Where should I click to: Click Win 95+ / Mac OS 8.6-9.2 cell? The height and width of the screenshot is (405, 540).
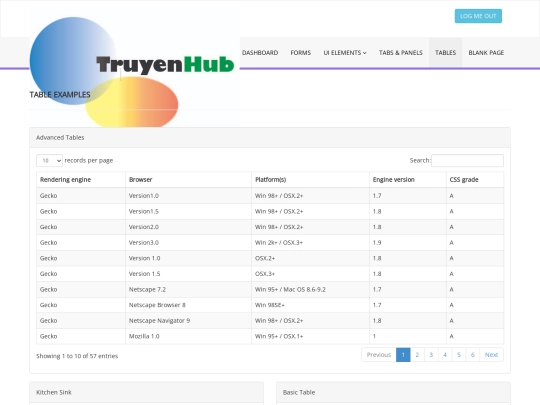point(310,289)
